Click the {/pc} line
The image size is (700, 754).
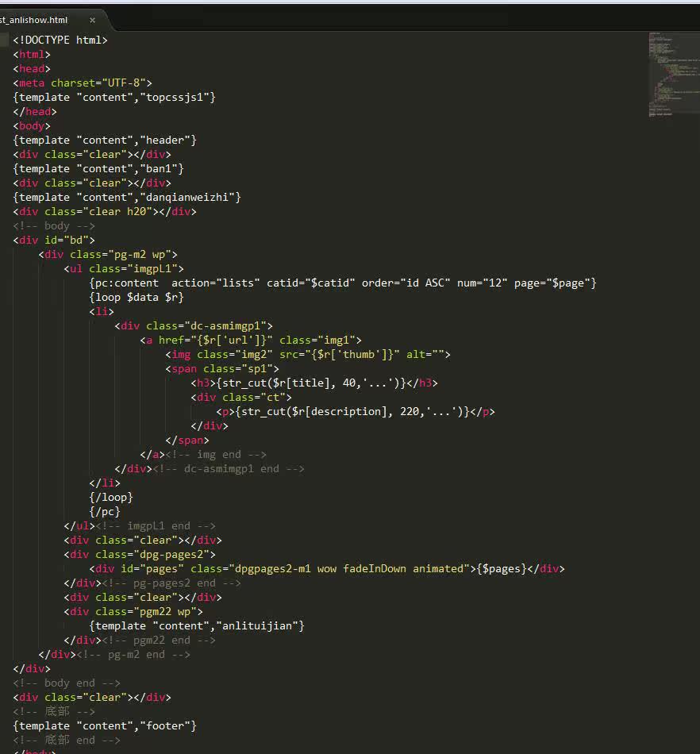(x=105, y=512)
